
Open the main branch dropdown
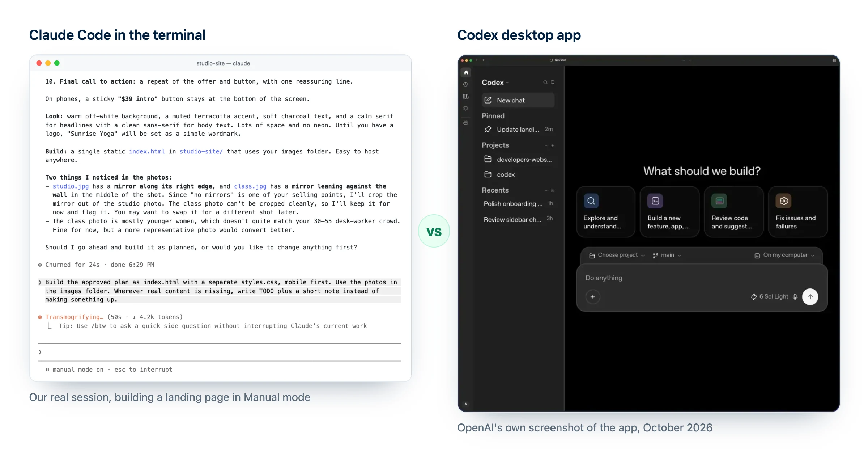[667, 255]
